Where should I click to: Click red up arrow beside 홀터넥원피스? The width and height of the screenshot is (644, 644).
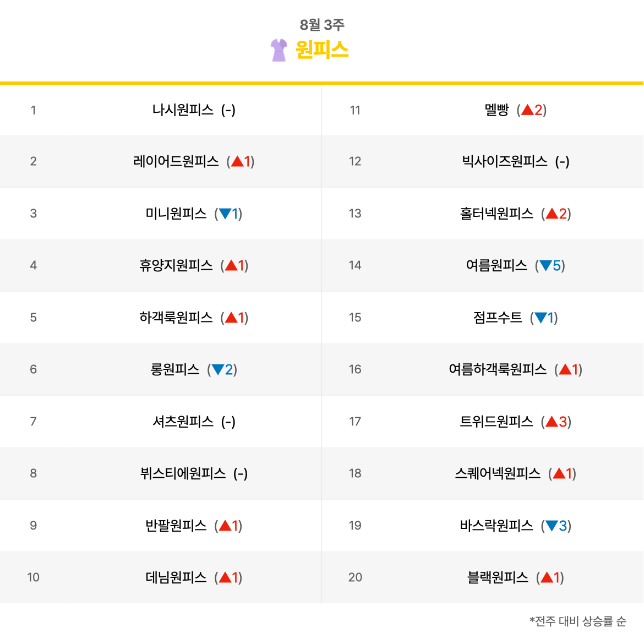point(551,214)
